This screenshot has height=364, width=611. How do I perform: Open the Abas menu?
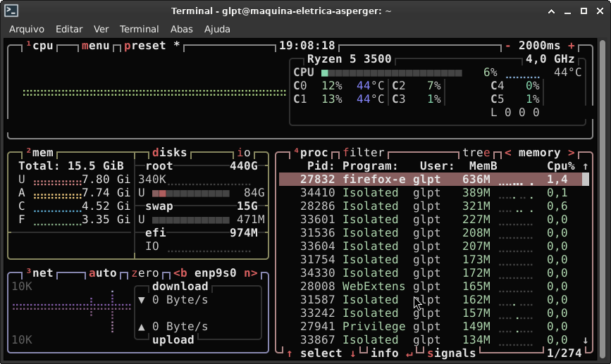(182, 29)
